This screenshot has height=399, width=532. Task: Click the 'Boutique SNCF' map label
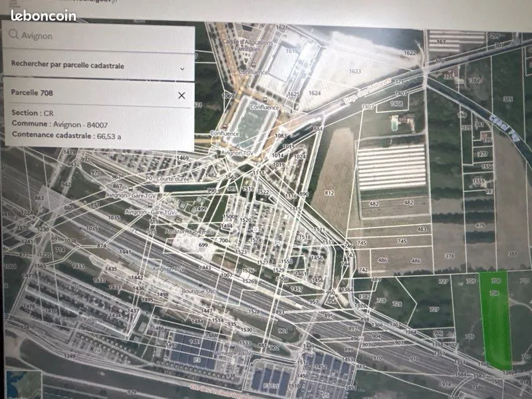pos(200,291)
